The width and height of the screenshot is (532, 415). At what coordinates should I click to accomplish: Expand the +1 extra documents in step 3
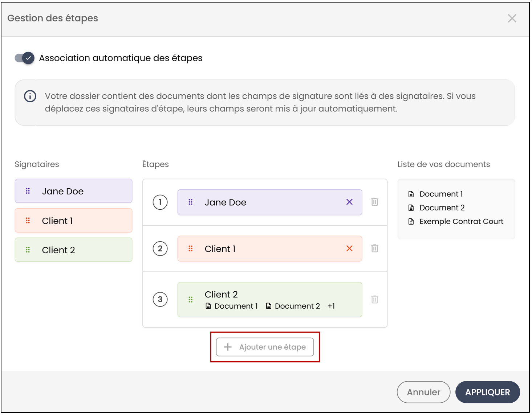(331, 306)
